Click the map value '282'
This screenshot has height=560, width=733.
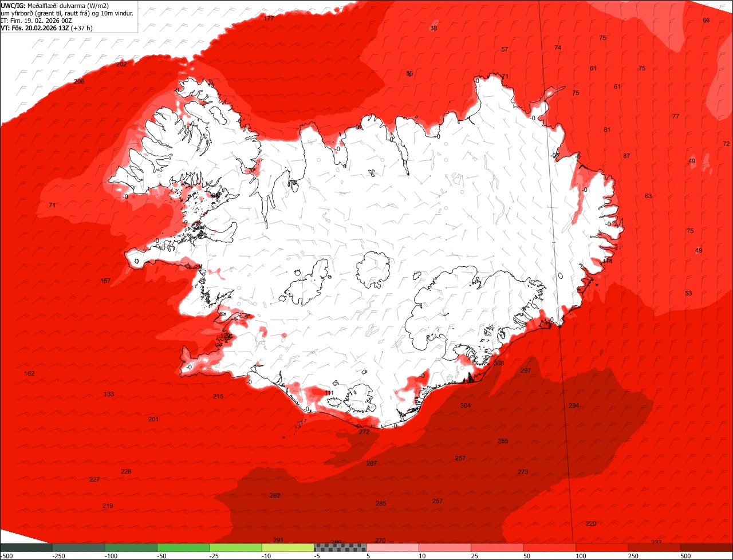(x=275, y=495)
